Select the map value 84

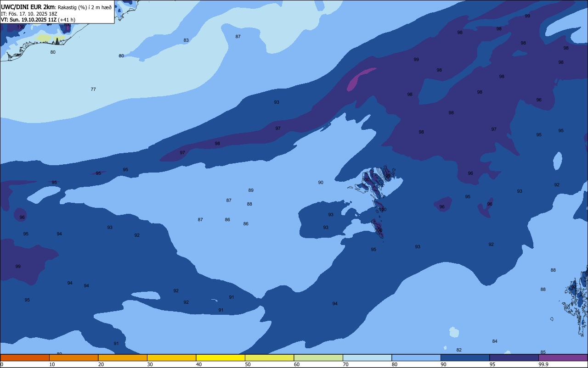tap(495, 341)
